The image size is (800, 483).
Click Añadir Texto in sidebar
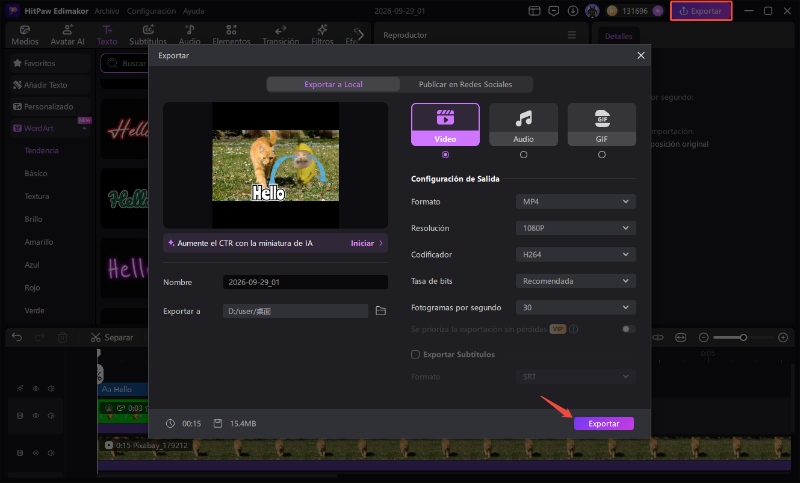click(x=50, y=85)
